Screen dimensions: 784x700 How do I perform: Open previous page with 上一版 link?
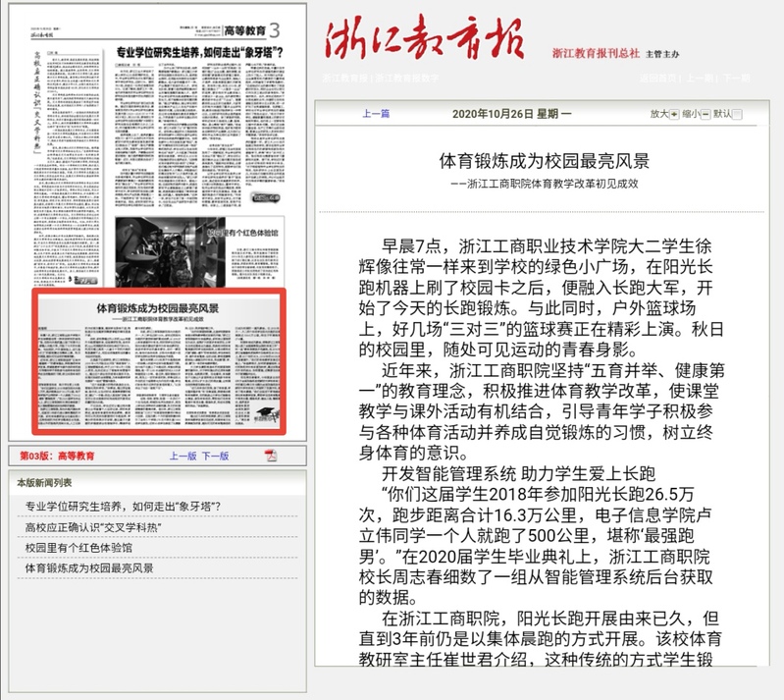click(x=183, y=457)
